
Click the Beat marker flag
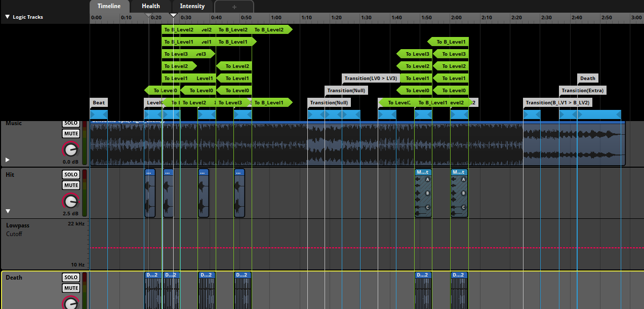tap(99, 103)
